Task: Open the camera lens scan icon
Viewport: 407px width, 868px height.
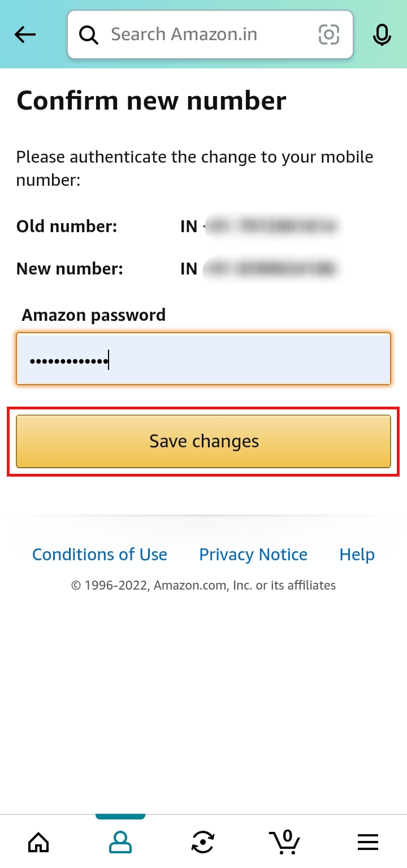Action: pyautogui.click(x=329, y=35)
